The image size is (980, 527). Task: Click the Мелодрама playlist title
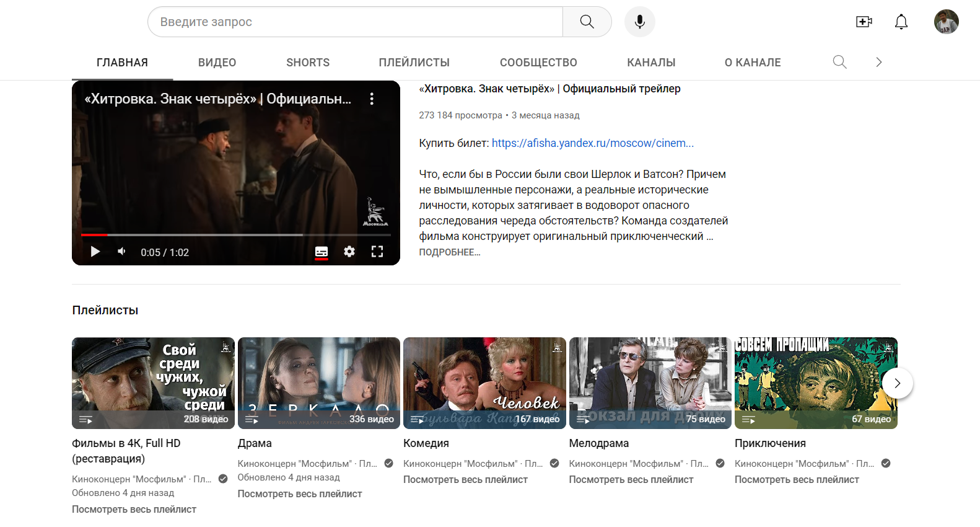(599, 443)
